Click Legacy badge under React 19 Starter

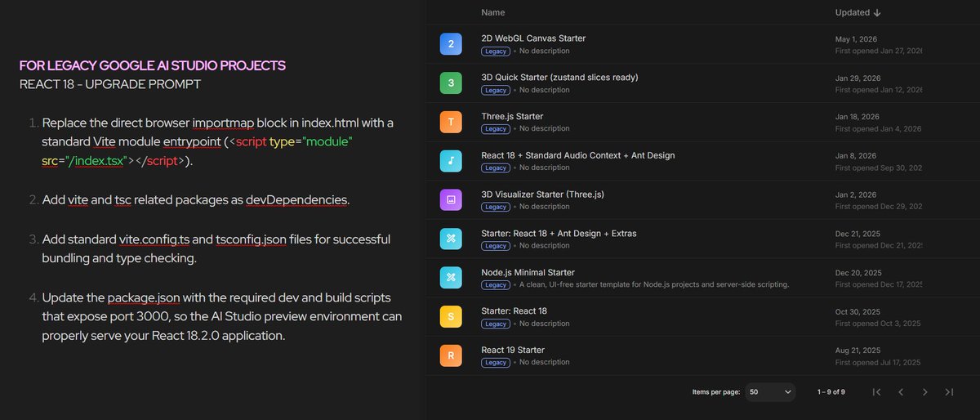click(496, 363)
